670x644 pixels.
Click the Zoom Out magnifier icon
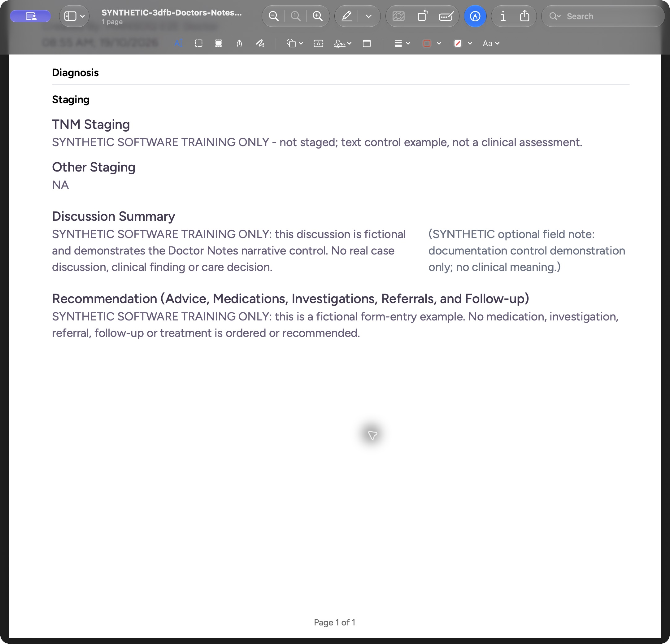pos(273,16)
